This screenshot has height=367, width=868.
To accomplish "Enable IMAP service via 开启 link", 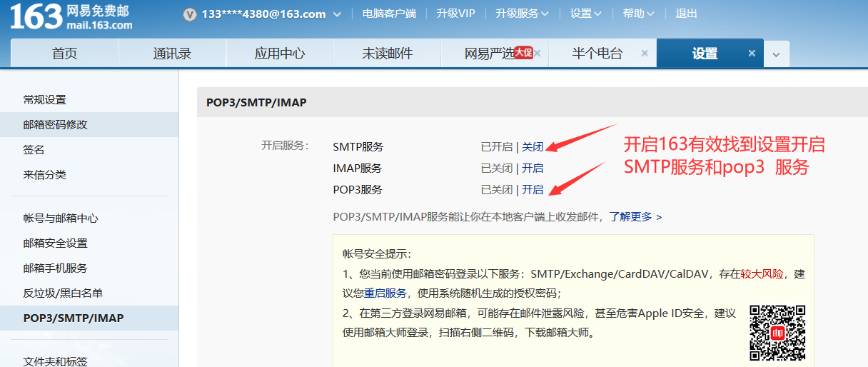I will (x=533, y=169).
